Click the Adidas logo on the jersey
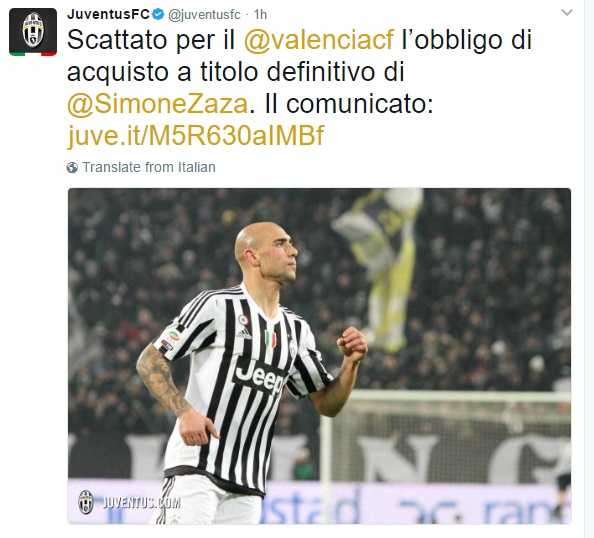594x538 pixels. [x=244, y=333]
